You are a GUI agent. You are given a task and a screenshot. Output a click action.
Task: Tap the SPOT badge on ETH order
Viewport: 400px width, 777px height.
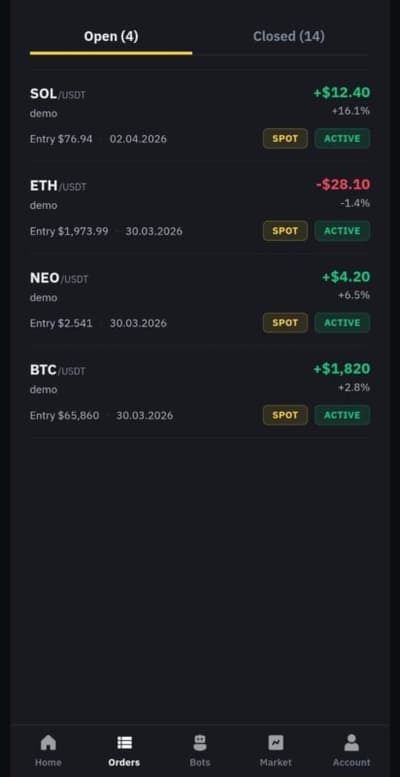click(x=285, y=231)
